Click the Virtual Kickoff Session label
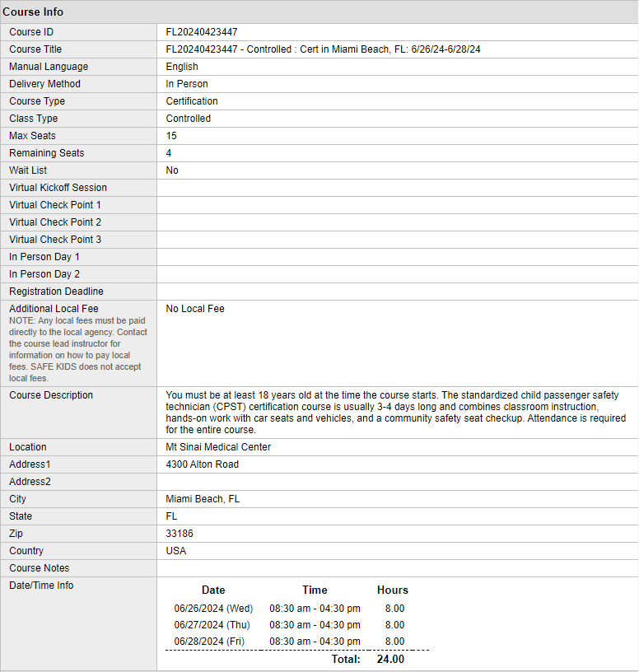 click(58, 188)
